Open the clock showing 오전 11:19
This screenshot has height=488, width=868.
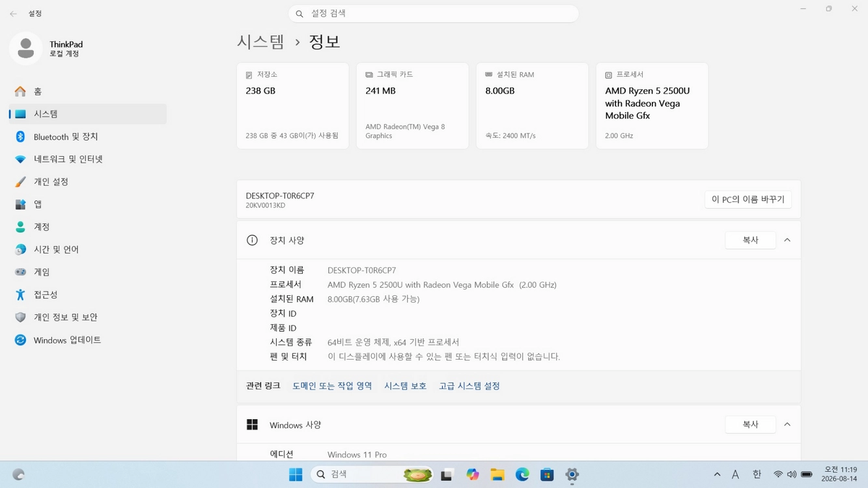click(839, 474)
